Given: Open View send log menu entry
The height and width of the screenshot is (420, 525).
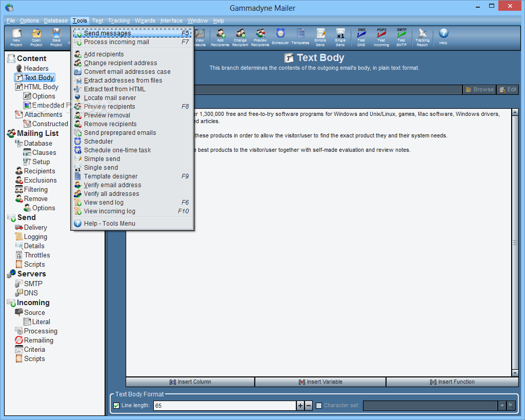Looking at the screenshot, I should 132,202.
